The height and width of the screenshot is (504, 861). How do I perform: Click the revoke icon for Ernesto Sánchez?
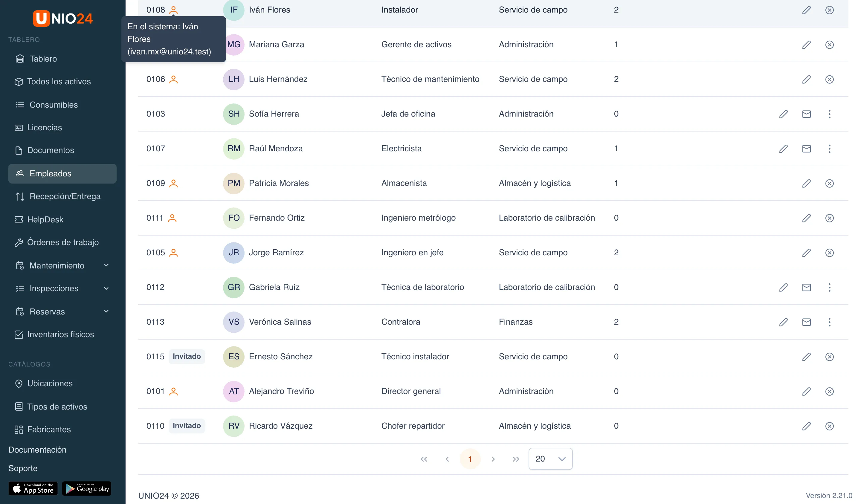pos(829,357)
